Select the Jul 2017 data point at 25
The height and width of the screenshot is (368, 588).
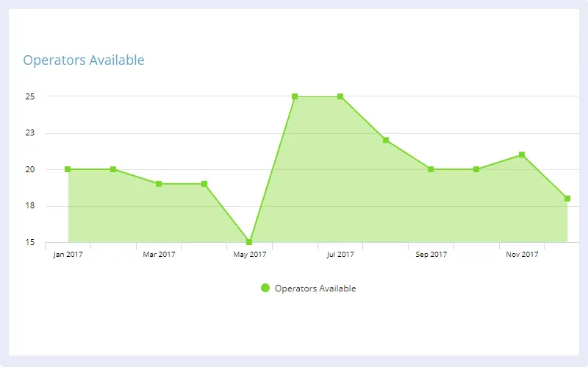[340, 96]
